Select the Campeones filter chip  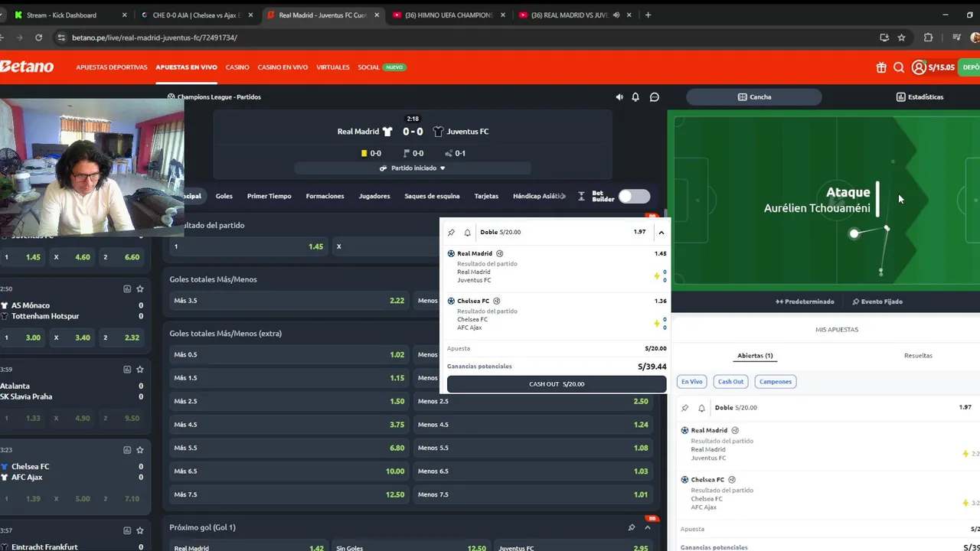(776, 381)
